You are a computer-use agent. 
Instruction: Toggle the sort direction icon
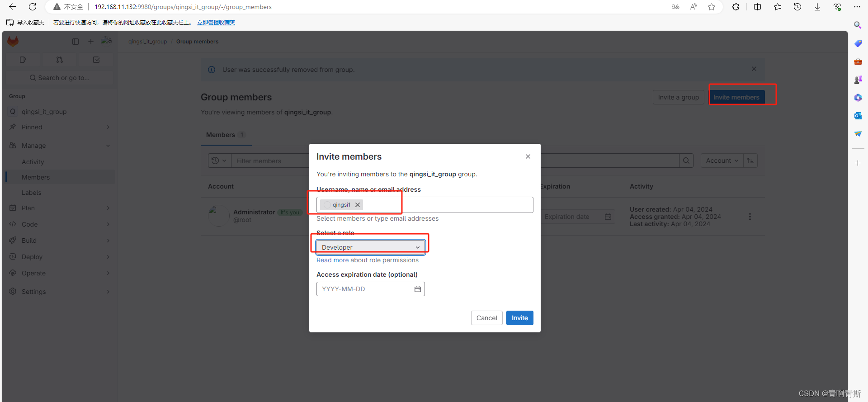[750, 161]
